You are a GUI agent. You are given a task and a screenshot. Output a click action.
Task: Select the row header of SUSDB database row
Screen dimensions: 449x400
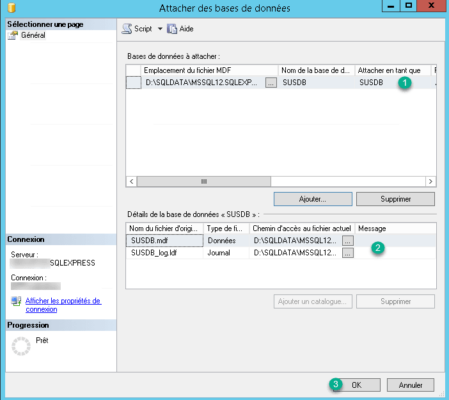pyautogui.click(x=133, y=82)
